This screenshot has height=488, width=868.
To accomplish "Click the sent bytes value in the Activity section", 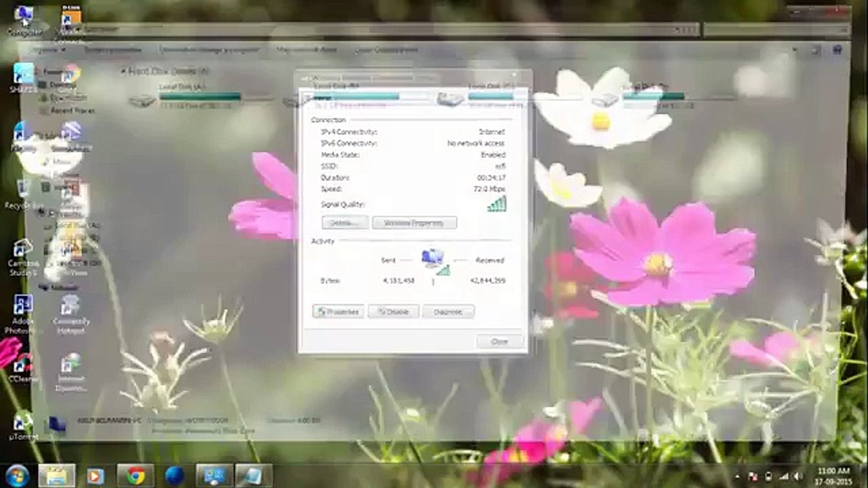I will click(399, 280).
